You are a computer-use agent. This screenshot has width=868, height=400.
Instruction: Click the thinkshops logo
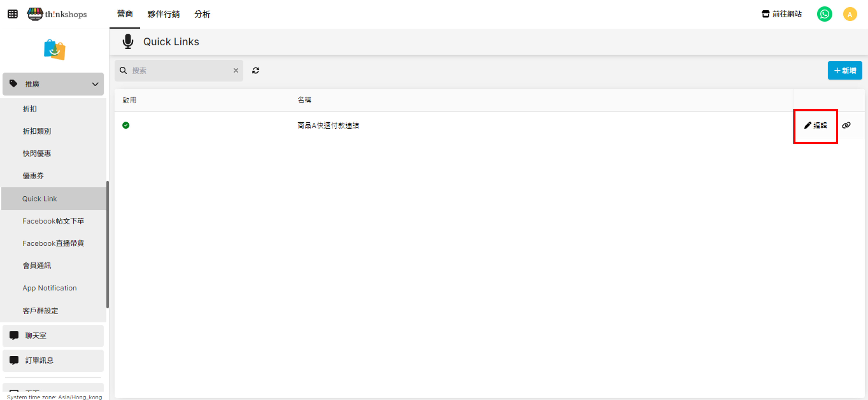[x=57, y=14]
